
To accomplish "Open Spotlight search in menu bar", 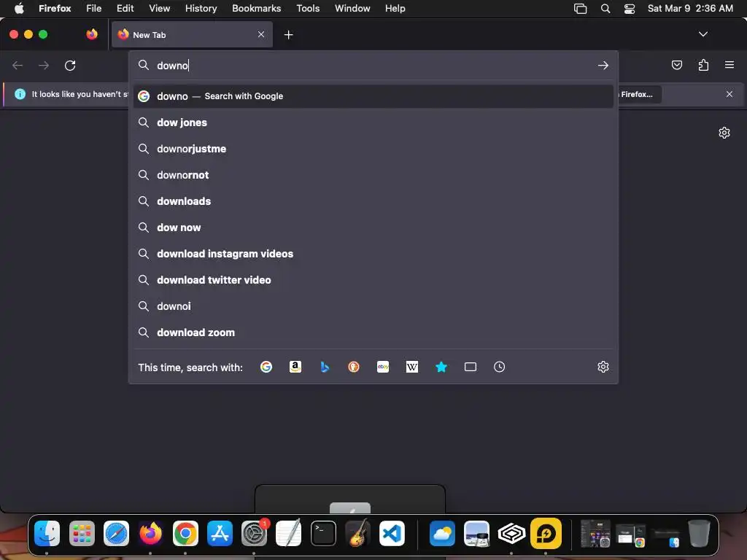I will point(605,9).
